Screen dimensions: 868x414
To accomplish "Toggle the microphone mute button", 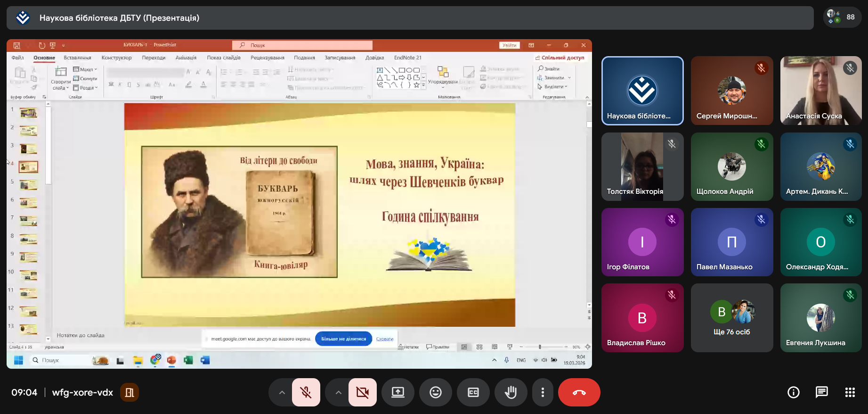I will pos(306,392).
